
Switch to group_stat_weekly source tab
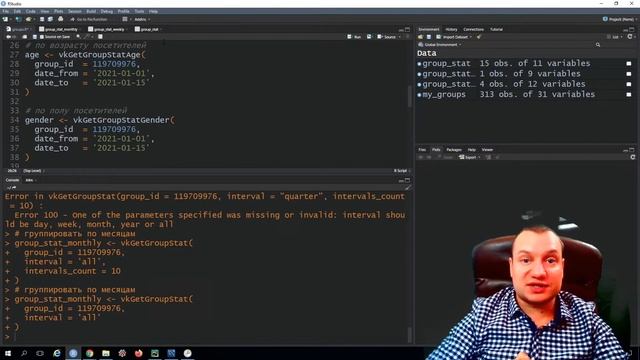pyautogui.click(x=109, y=29)
